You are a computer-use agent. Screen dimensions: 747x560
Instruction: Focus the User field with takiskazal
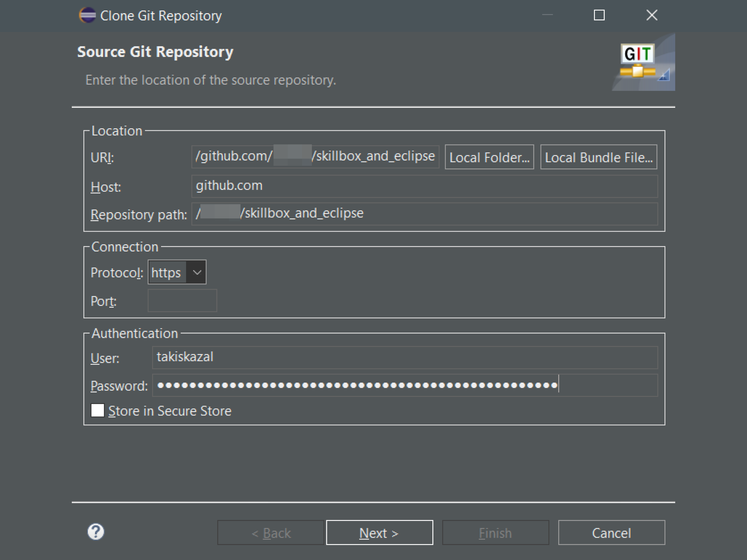tap(405, 358)
